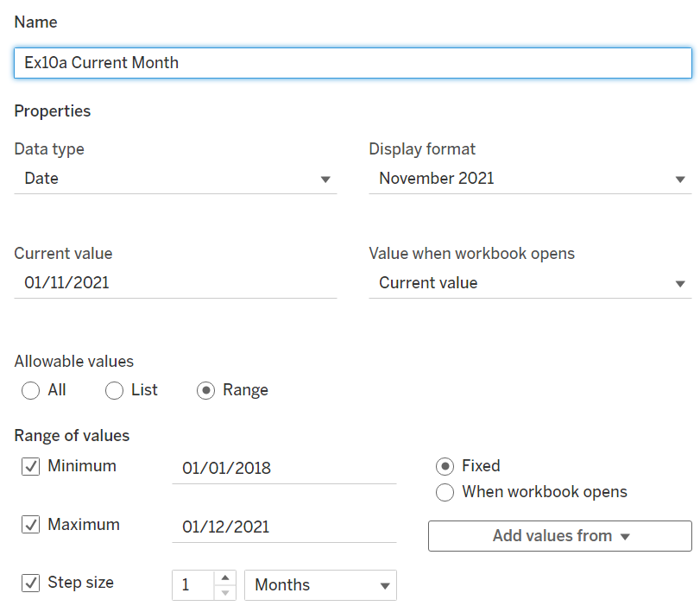Click the Current value date field
This screenshot has height=612, width=700.
(175, 282)
